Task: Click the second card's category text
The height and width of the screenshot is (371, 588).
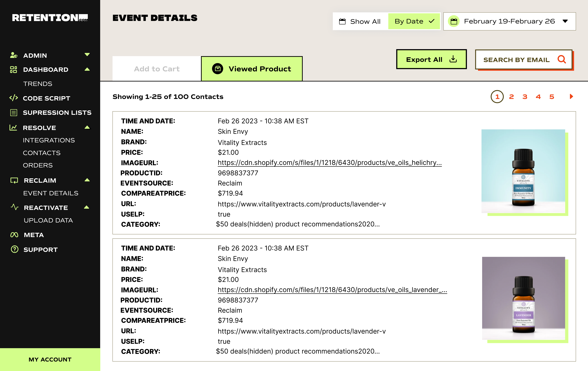Action: (298, 351)
